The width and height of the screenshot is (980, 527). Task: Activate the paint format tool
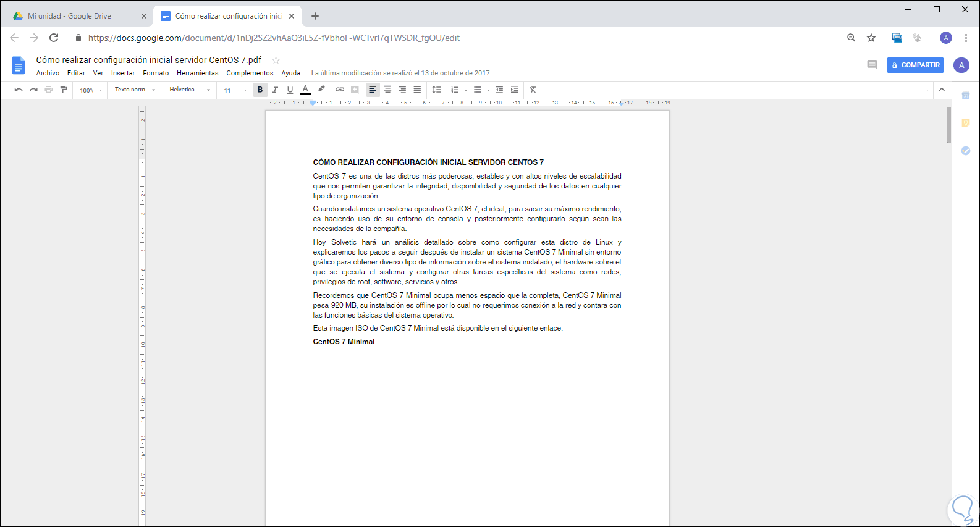(x=64, y=90)
